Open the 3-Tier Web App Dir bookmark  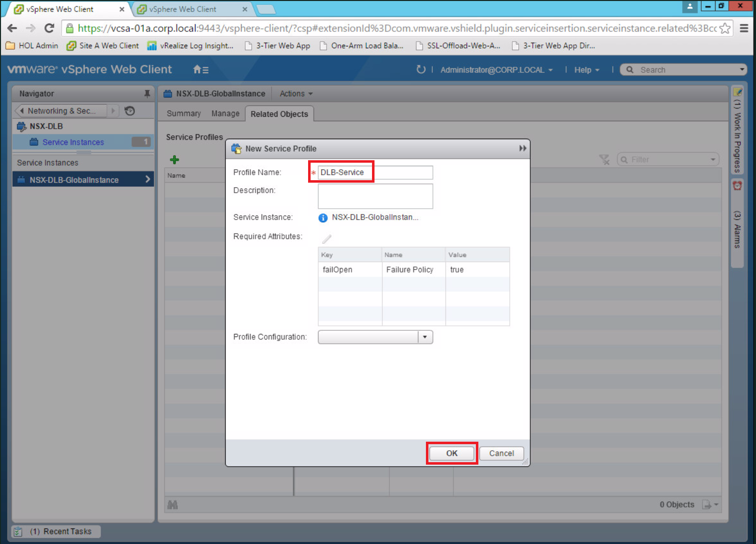pyautogui.click(x=553, y=45)
